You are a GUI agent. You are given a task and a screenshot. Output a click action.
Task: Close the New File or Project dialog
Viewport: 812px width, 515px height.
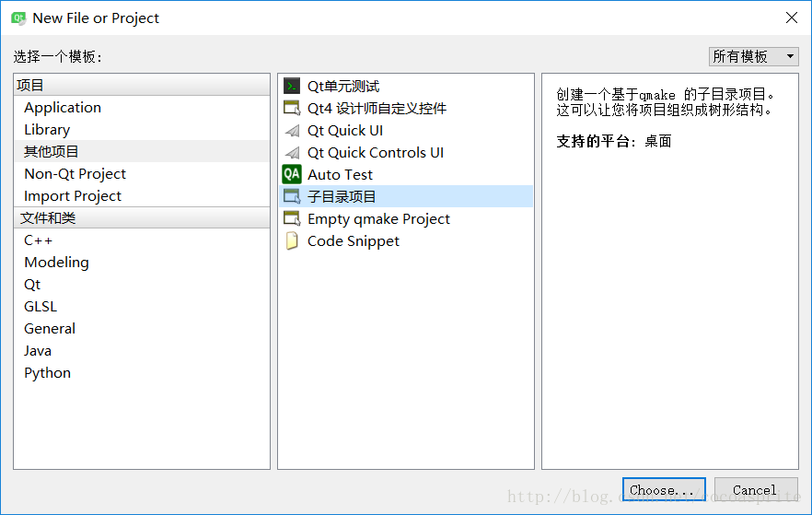tap(792, 18)
